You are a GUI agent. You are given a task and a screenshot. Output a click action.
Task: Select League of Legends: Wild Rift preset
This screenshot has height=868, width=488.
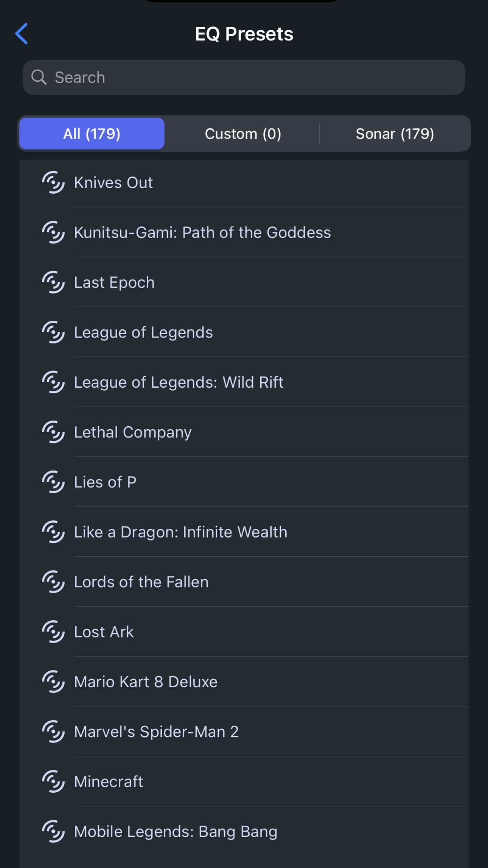coord(179,382)
